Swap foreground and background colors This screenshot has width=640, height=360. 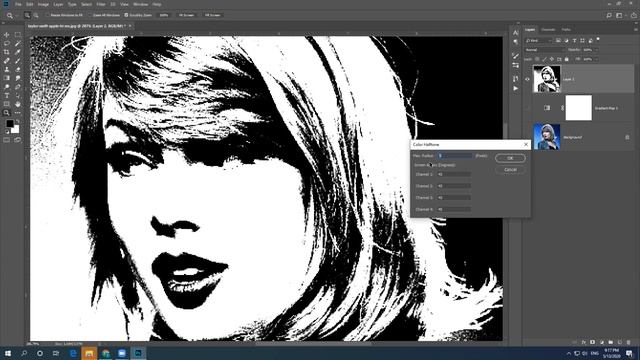(17, 122)
